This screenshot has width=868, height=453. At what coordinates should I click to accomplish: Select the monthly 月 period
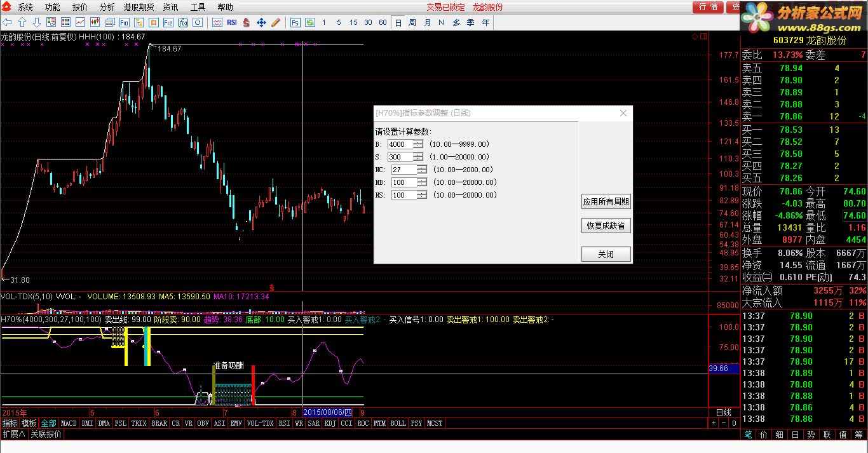pyautogui.click(x=427, y=22)
